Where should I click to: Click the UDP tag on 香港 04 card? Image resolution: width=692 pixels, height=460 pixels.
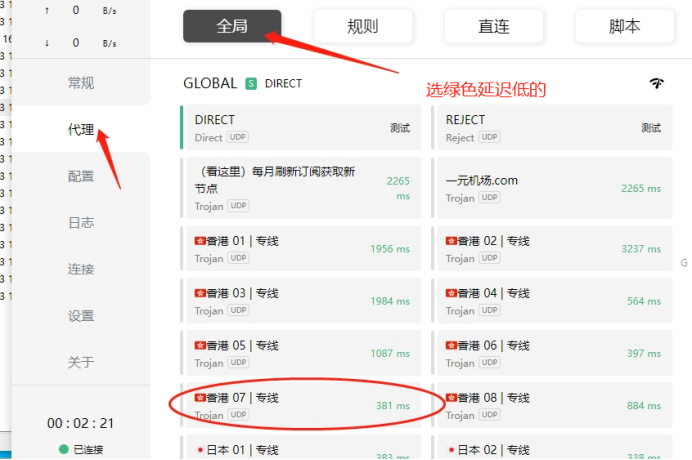pos(489,310)
